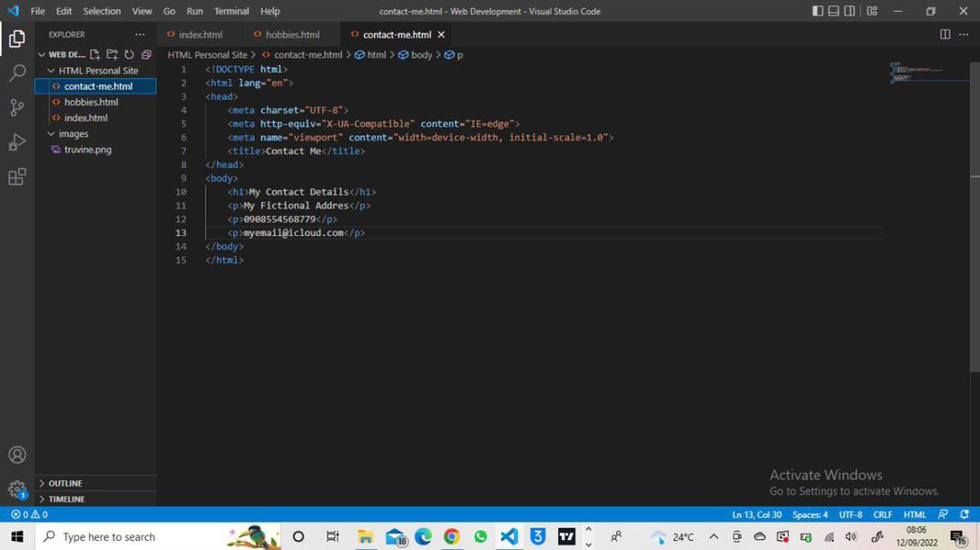Click the Ln 13, Col 30 status indicator
This screenshot has height=550, width=980.
(757, 515)
